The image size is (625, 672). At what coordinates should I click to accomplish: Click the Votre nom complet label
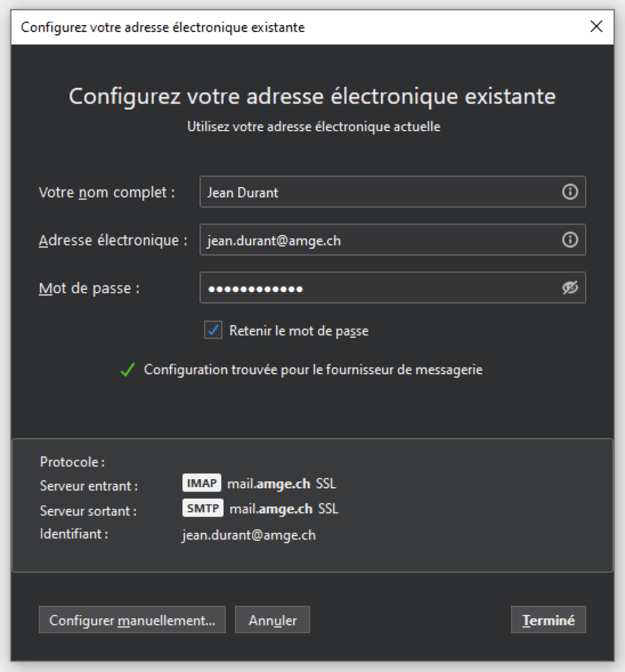(107, 193)
